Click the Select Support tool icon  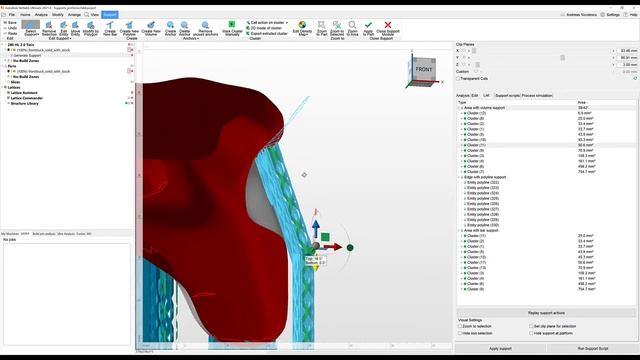tap(31, 25)
